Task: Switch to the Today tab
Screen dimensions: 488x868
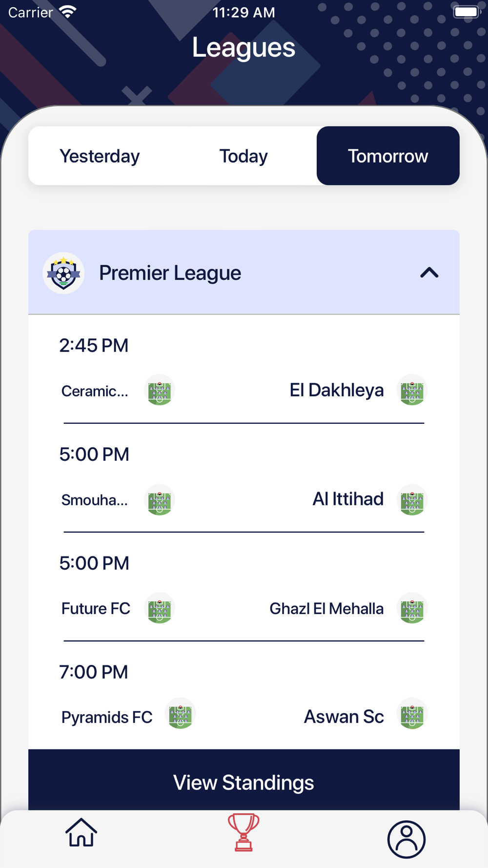Action: coord(244,156)
